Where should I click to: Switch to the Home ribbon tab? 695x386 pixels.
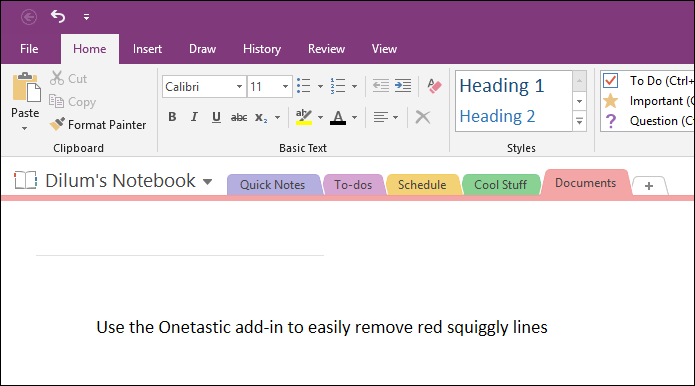(90, 49)
